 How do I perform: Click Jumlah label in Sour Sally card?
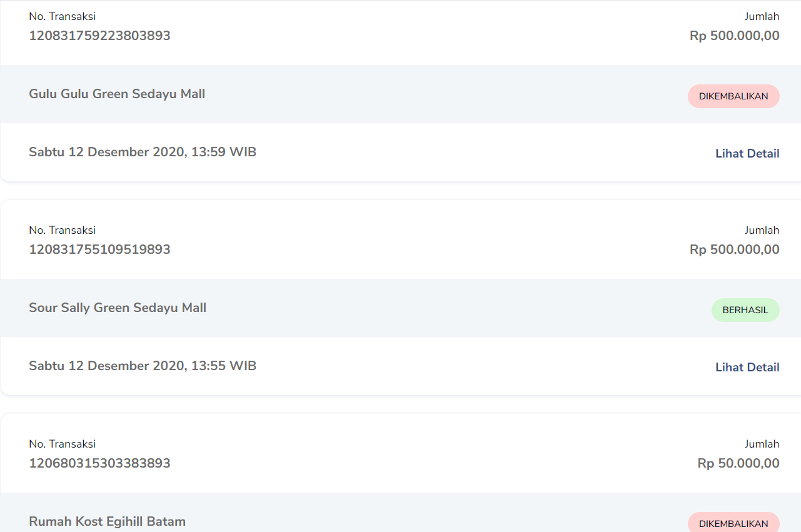coord(762,231)
